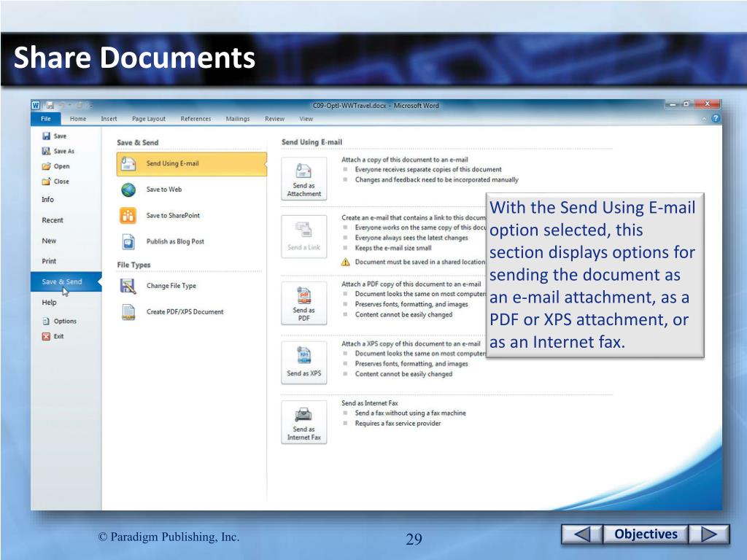Select Help in the Backstage menu

(49, 302)
